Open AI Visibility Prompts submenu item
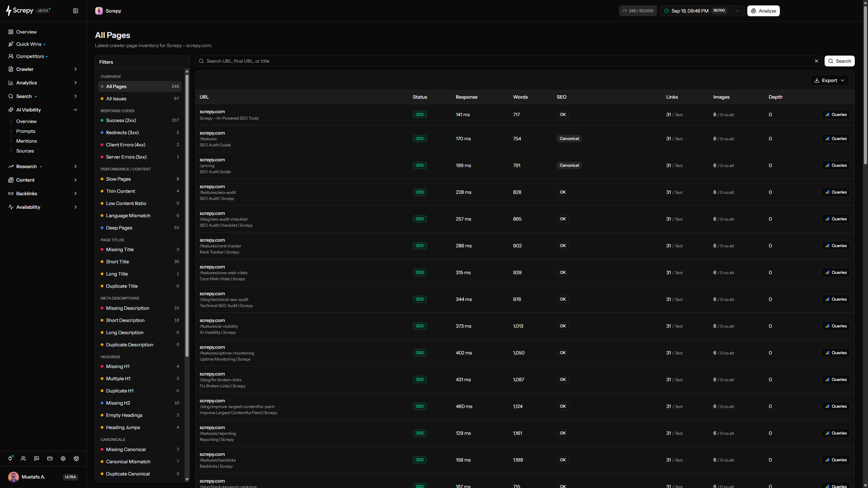Screen dimensions: 868x488 tap(26, 131)
